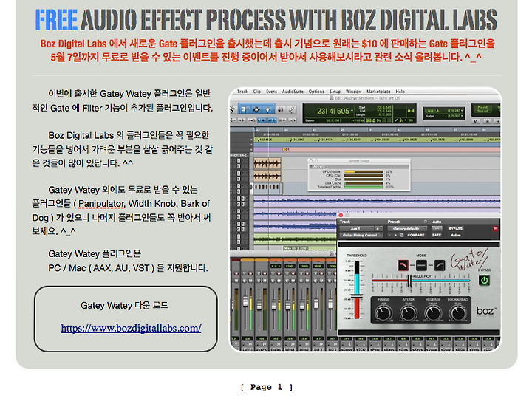The width and height of the screenshot is (532, 404).
Task: Click bar 29 on the timeline ruler
Action: coord(343,129)
